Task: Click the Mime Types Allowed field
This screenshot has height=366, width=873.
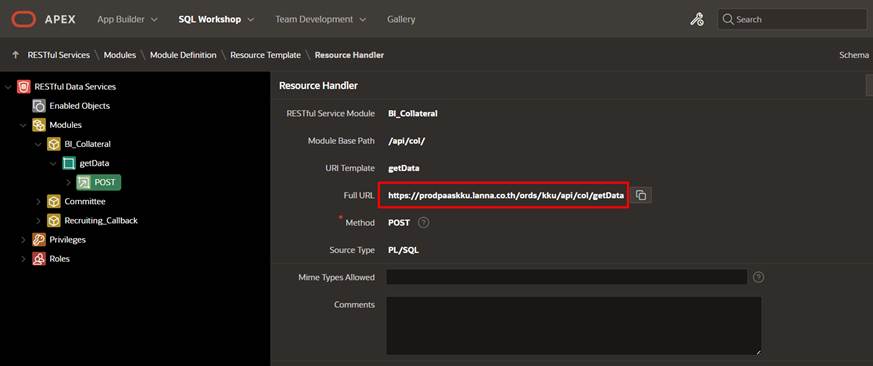Action: (x=567, y=277)
